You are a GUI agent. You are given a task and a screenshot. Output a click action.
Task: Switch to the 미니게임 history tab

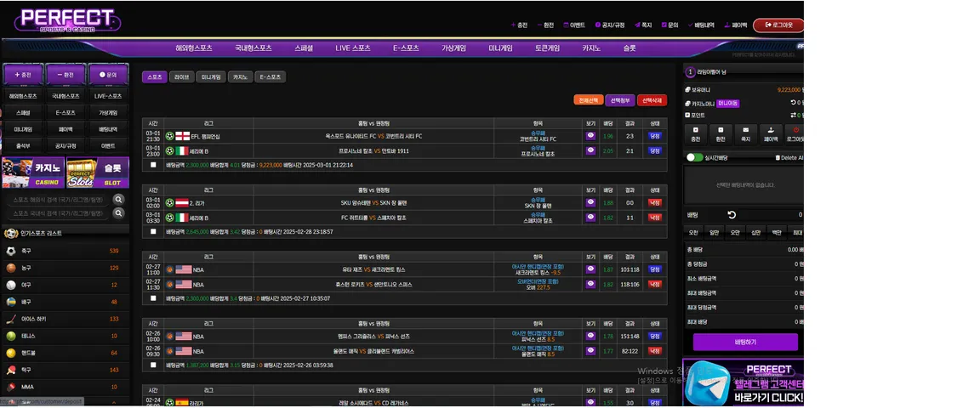[211, 76]
